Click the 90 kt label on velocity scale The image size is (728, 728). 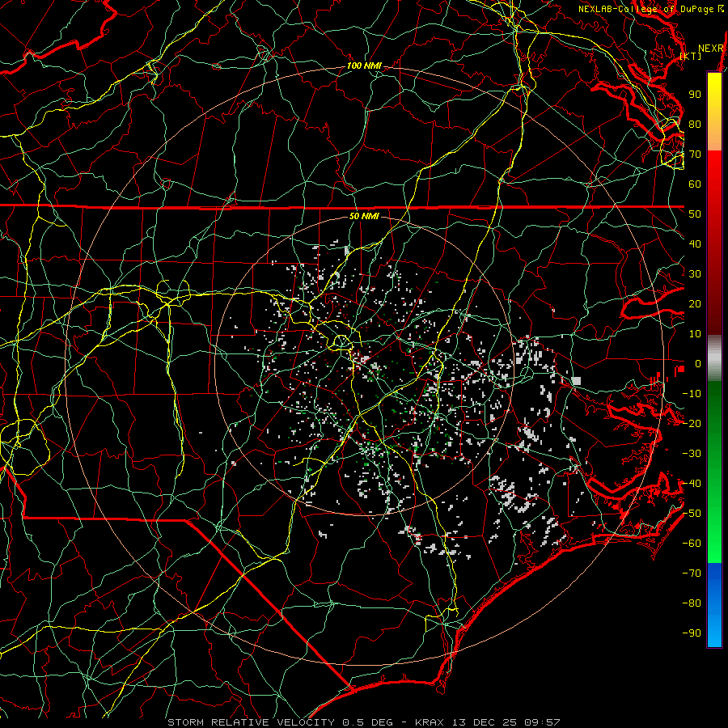695,95
